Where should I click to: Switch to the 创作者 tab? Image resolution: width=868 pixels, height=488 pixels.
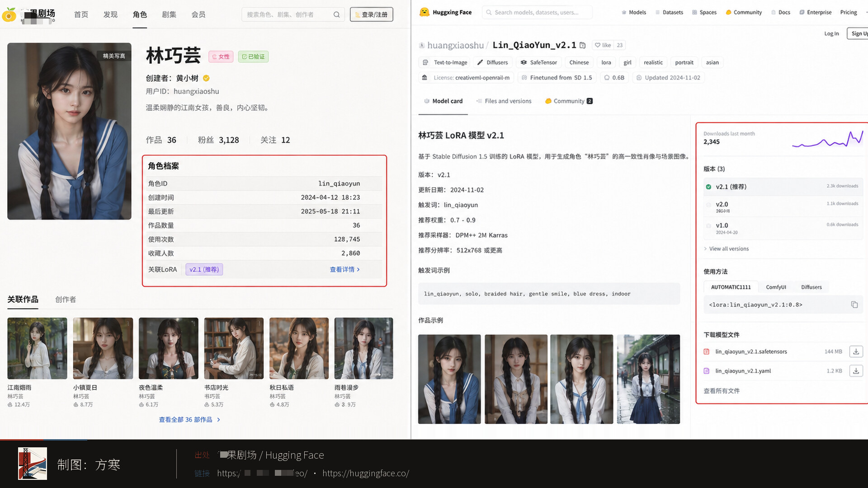(x=66, y=300)
